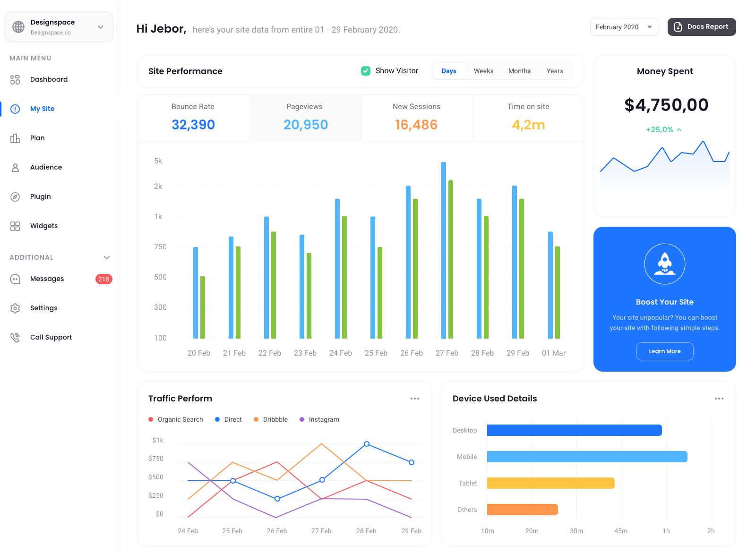
Task: Click the Direct line point at 26 Feb
Action: (x=277, y=499)
